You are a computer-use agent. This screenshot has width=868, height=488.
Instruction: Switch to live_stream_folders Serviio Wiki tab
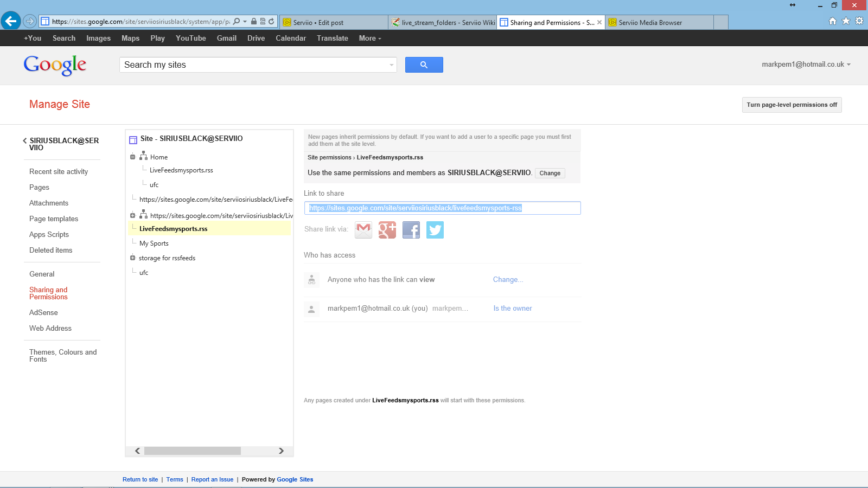pyautogui.click(x=443, y=22)
